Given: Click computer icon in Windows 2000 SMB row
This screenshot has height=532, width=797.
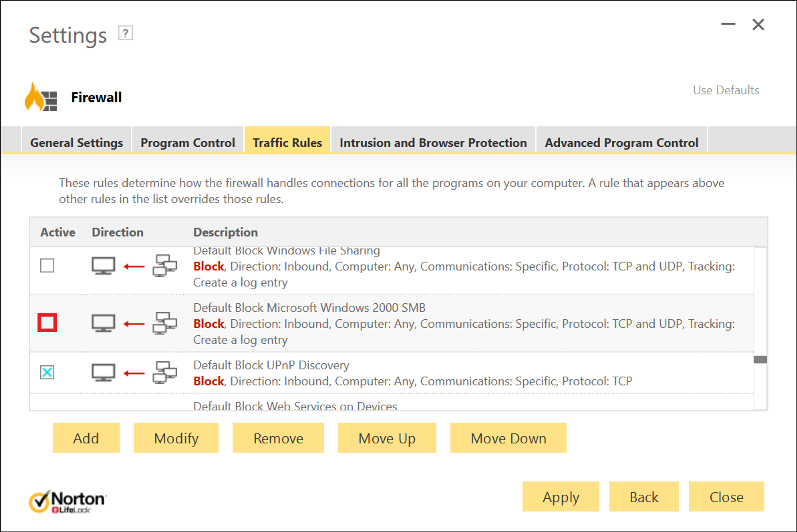Looking at the screenshot, I should pyautogui.click(x=103, y=323).
